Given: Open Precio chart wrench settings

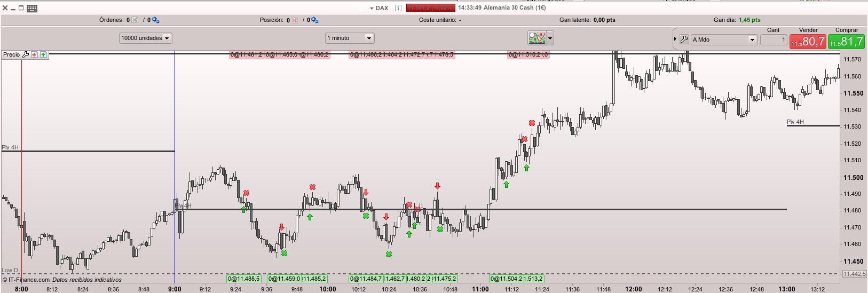Looking at the screenshot, I should [26, 54].
